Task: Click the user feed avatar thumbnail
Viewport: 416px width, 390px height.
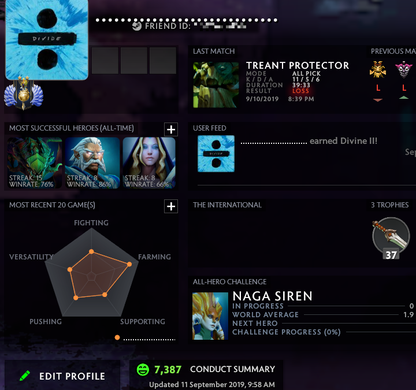Action: tap(216, 154)
